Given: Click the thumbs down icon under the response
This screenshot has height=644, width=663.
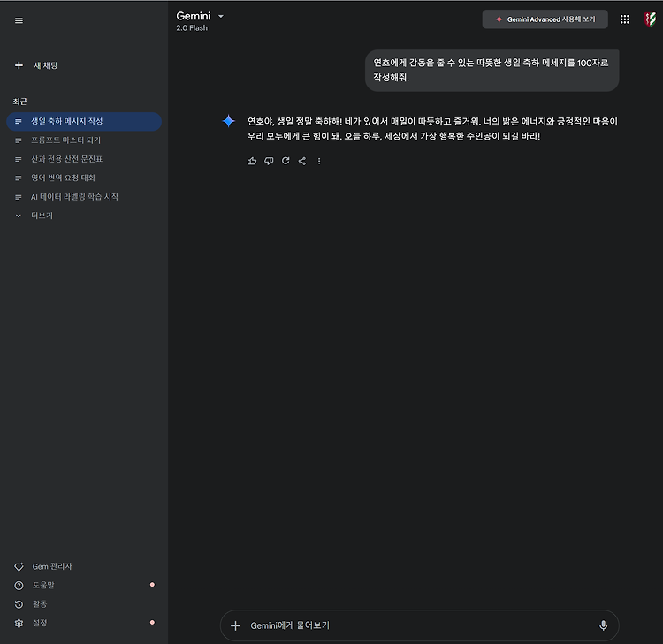Looking at the screenshot, I should tap(269, 161).
